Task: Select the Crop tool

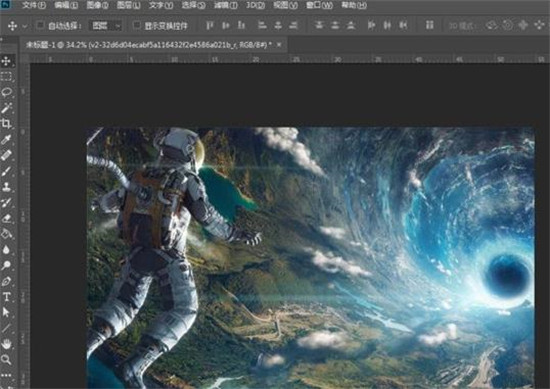Action: (6, 123)
